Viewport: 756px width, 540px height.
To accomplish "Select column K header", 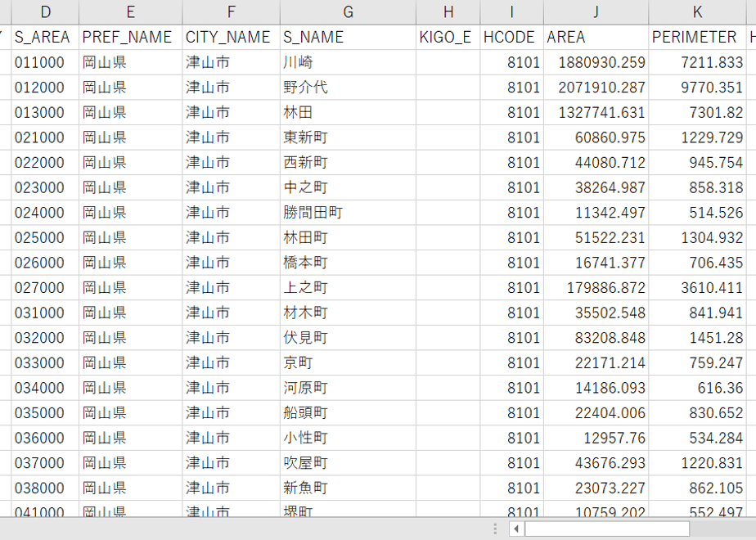I will 698,12.
